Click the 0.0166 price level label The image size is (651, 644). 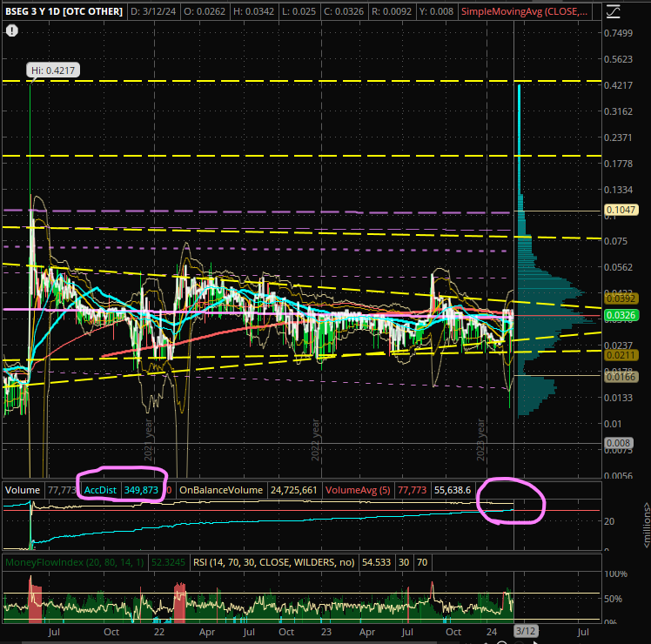point(621,377)
